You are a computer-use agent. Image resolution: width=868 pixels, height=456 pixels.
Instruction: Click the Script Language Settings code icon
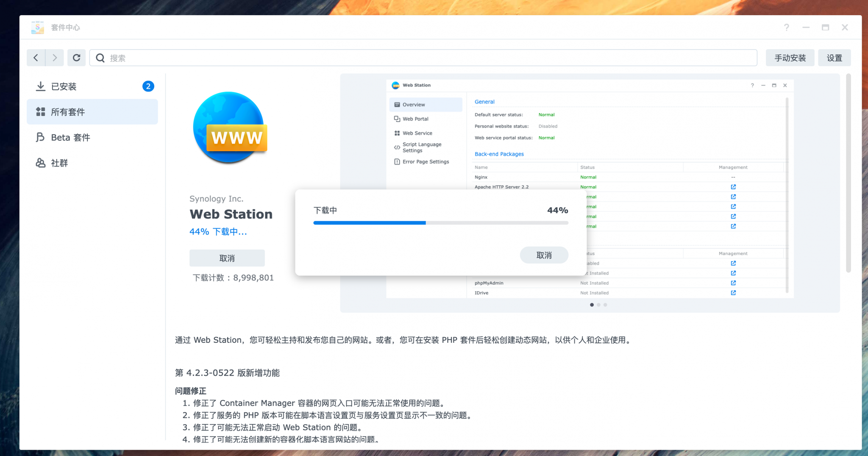coord(397,147)
